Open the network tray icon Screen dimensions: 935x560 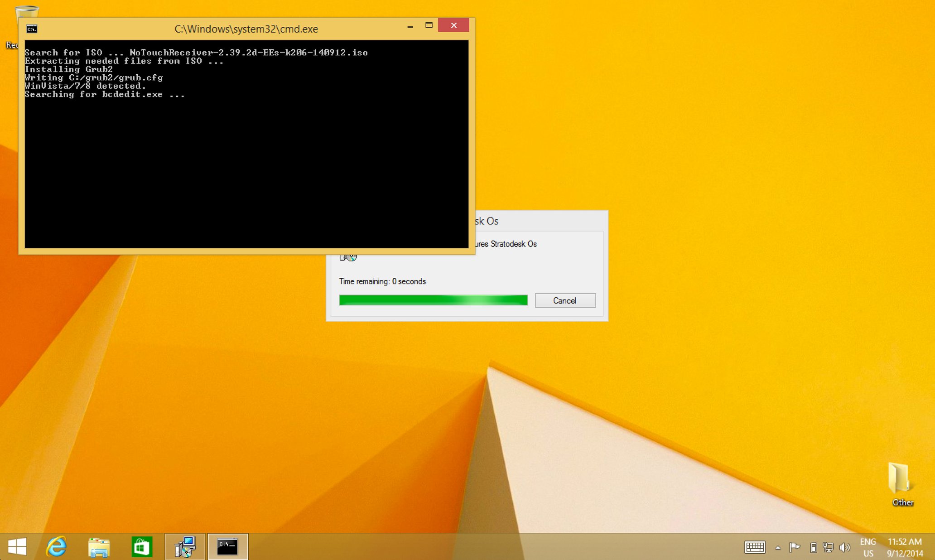click(828, 547)
